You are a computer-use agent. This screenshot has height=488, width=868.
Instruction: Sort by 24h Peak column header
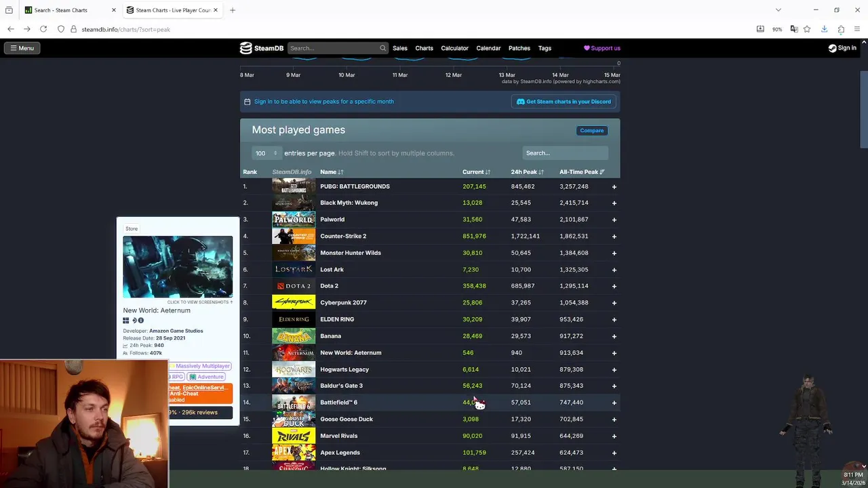click(527, 172)
